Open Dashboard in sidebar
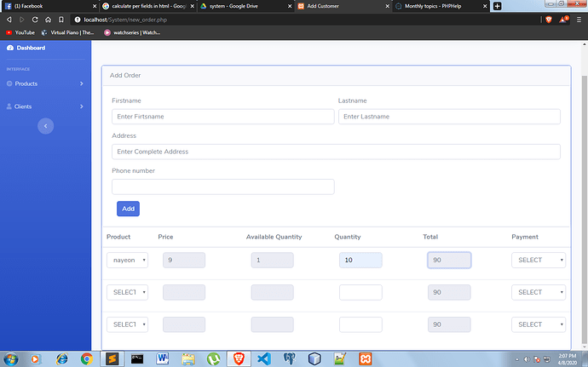Screen dimensions: 588x367 click(26, 48)
